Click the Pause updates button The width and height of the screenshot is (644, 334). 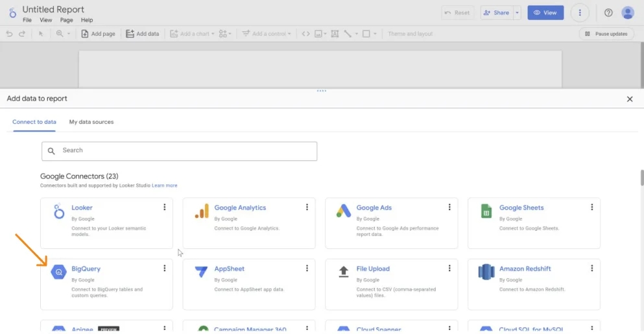tap(606, 34)
